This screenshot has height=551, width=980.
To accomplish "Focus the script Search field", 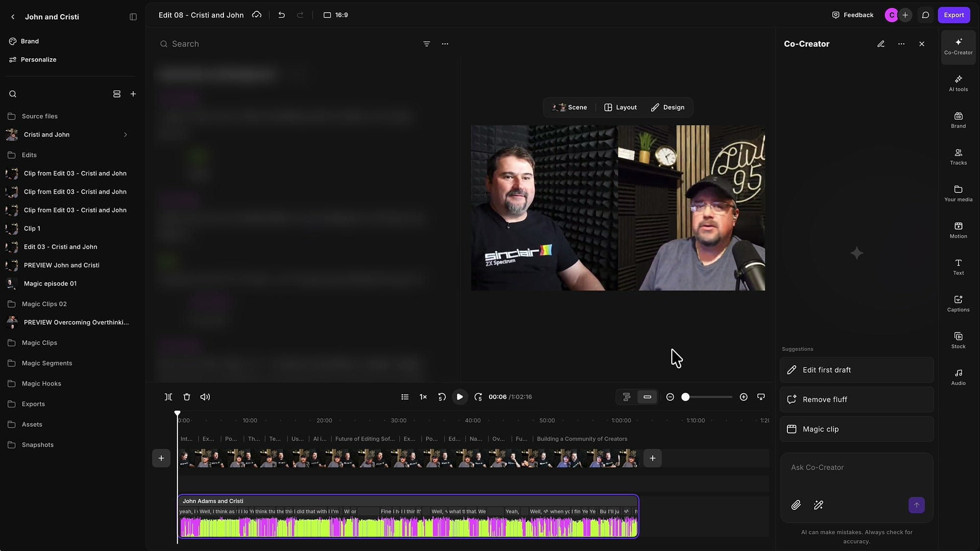I will (x=289, y=44).
